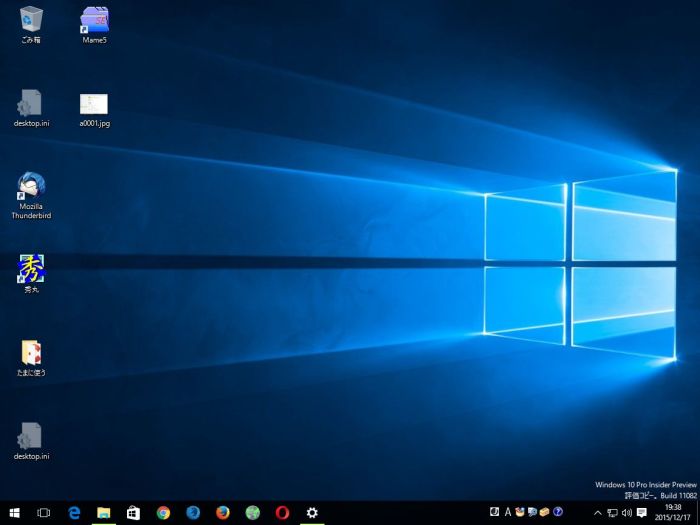Open the Mame5 desktop shortcut
This screenshot has width=700, height=525.
pyautogui.click(x=94, y=19)
